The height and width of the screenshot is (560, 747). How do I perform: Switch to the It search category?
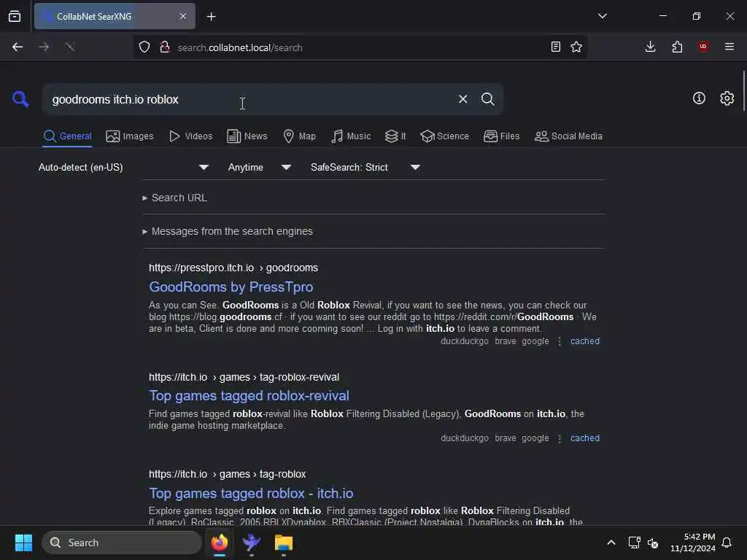coord(395,136)
